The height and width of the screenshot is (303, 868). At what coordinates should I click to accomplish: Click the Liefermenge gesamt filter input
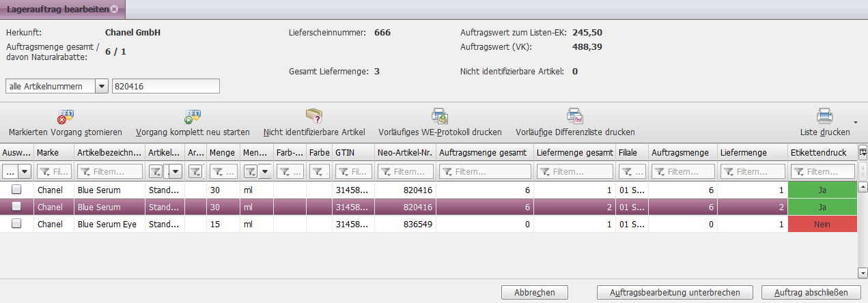coord(575,171)
